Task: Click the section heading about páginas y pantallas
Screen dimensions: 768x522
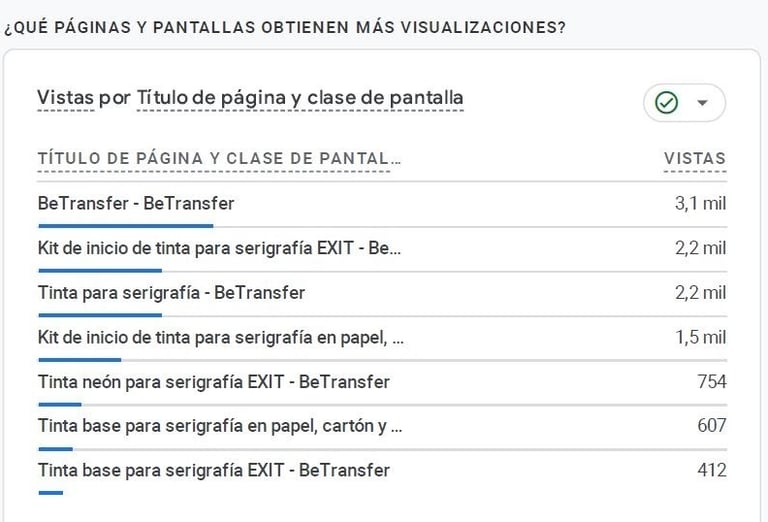Action: pyautogui.click(x=285, y=27)
